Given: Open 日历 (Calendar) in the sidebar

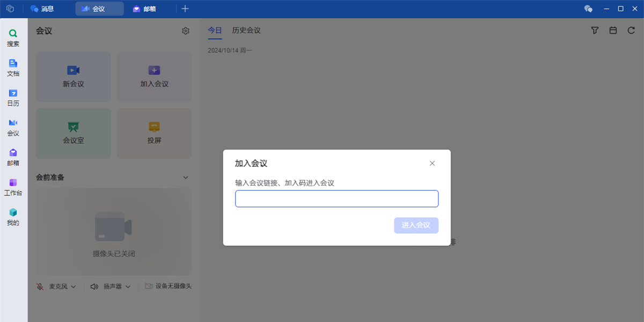Looking at the screenshot, I should tap(13, 97).
